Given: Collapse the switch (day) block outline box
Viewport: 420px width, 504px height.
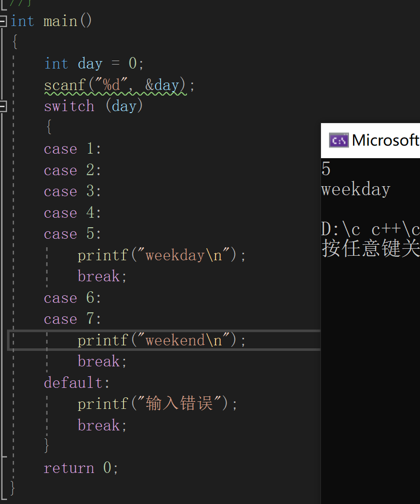Looking at the screenshot, I should 3,106.
